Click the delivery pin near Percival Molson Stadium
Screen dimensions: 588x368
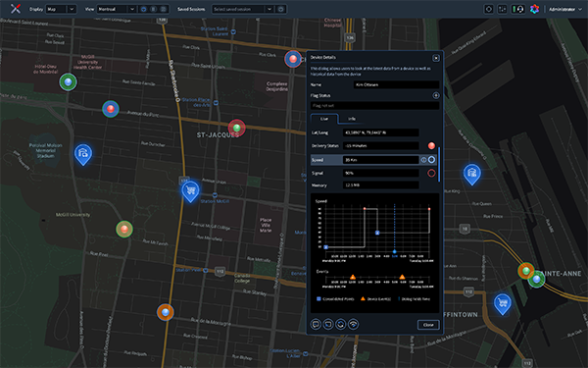[83, 154]
